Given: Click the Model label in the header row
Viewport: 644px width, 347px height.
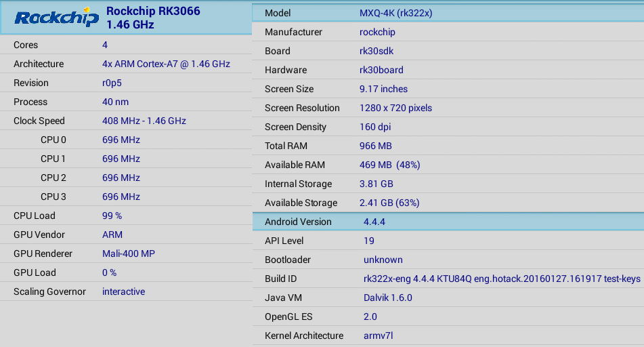Looking at the screenshot, I should click(x=278, y=13).
